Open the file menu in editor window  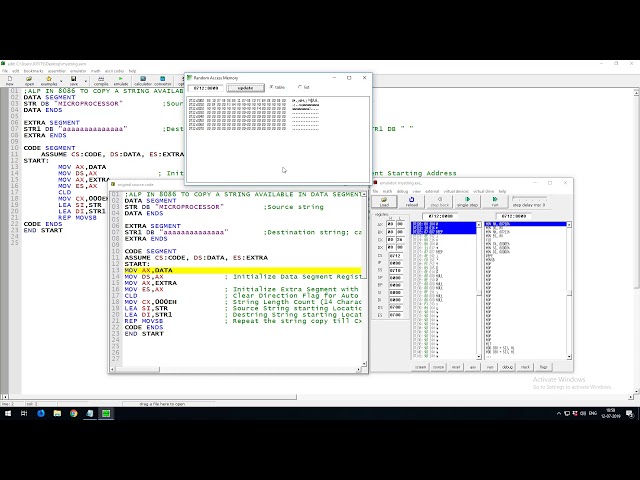coord(5,71)
